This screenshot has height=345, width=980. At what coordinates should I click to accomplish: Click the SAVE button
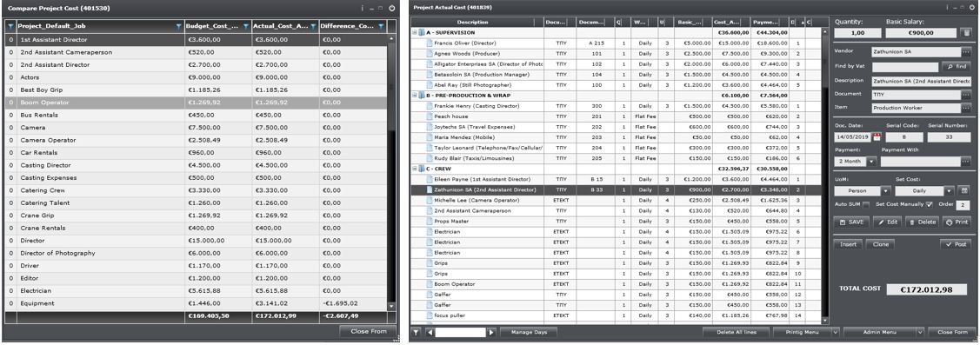click(x=851, y=222)
